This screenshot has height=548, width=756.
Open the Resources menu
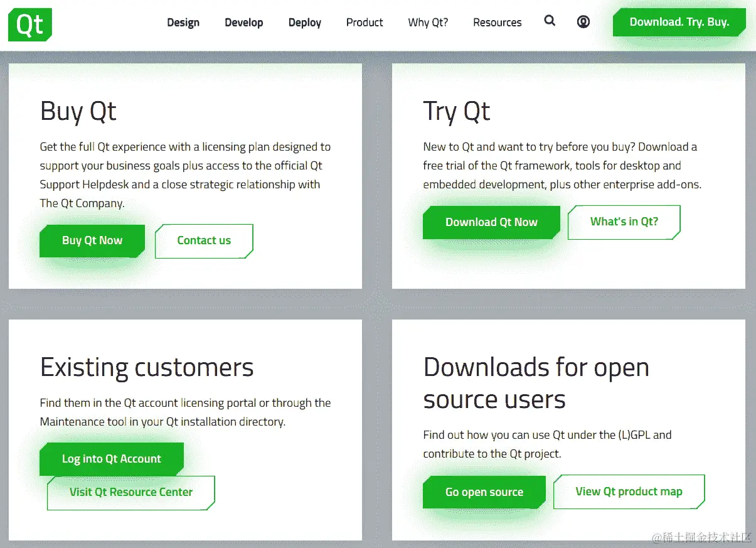[x=498, y=23]
